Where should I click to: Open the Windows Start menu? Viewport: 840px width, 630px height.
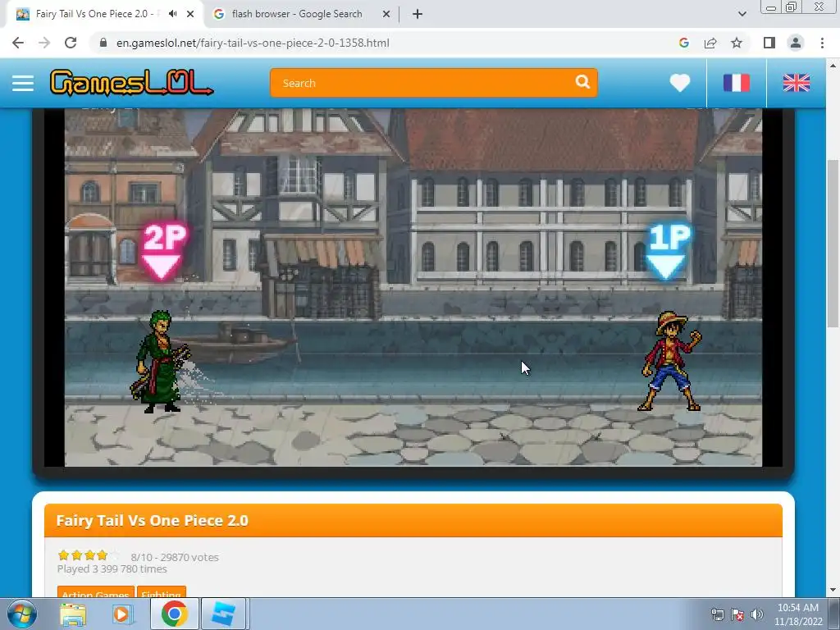coord(21,614)
